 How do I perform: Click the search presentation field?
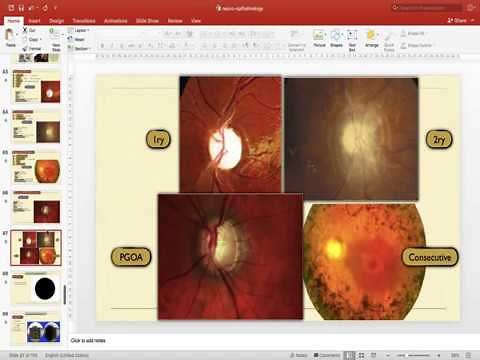coord(427,7)
